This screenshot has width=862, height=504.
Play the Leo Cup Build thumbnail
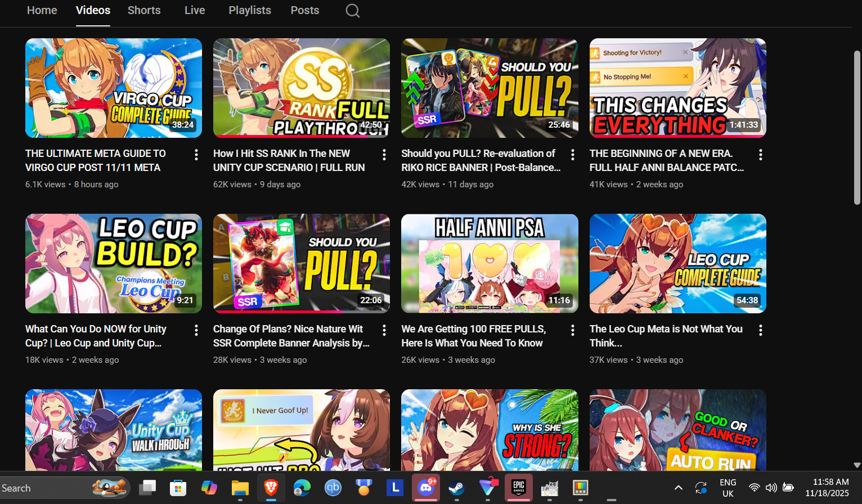pos(114,263)
